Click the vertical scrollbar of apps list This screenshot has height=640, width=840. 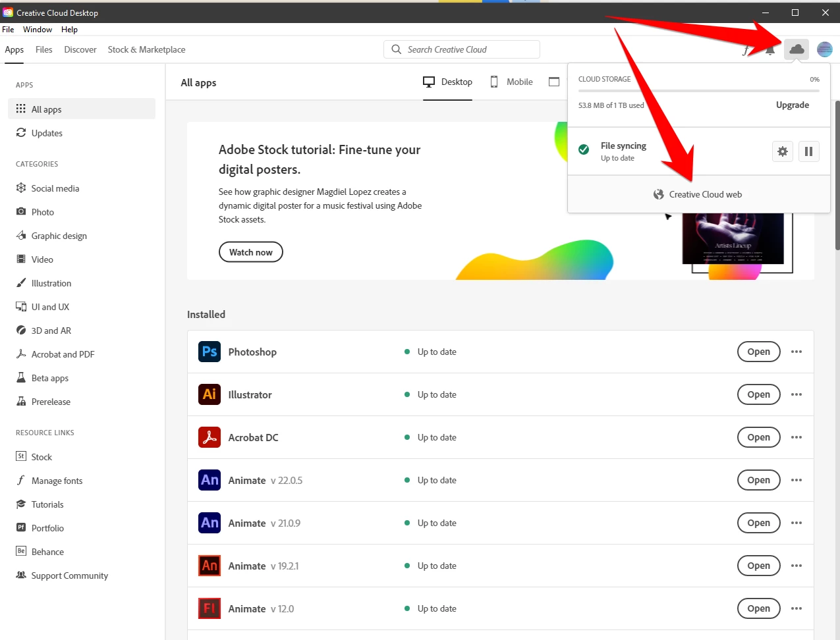[837, 175]
